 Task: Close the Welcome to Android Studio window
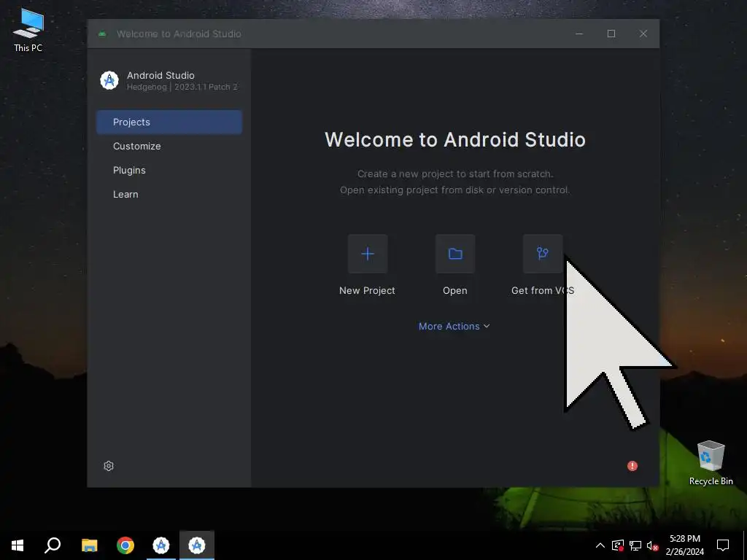643,34
